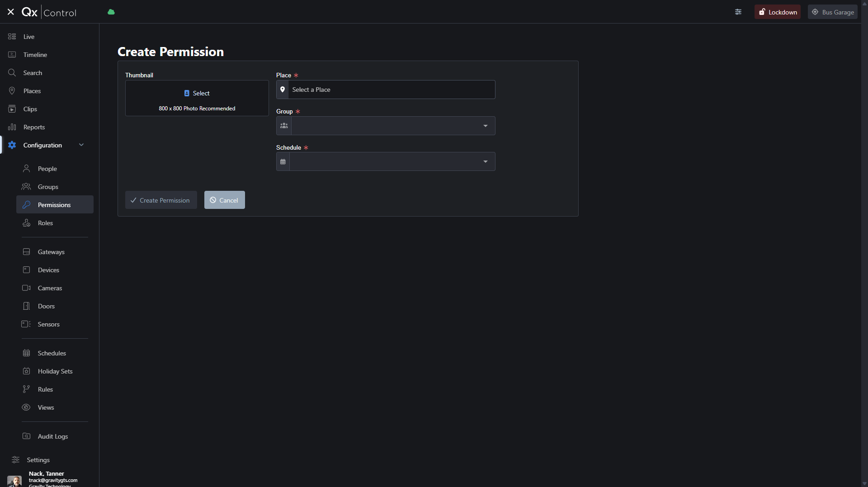This screenshot has width=868, height=487.
Task: Expand the Schedule dropdown
Action: coord(485,162)
